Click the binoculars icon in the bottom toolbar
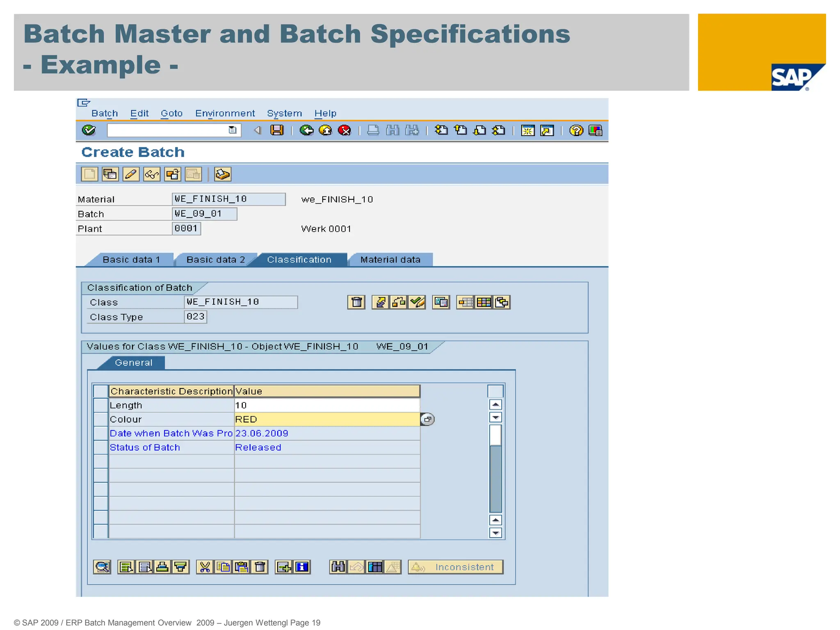This screenshot has width=840, height=630. 338,567
